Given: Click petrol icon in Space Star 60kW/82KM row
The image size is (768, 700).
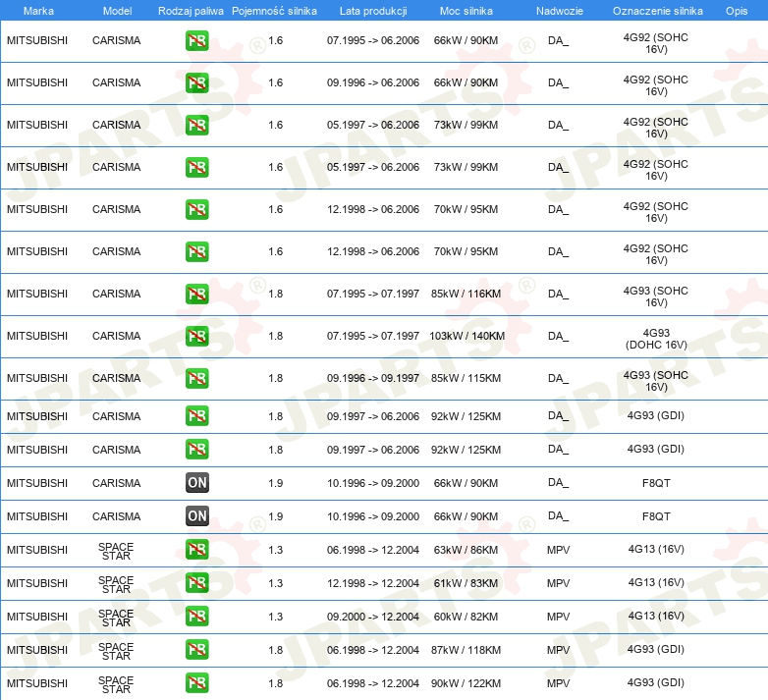Looking at the screenshot, I should (196, 616).
